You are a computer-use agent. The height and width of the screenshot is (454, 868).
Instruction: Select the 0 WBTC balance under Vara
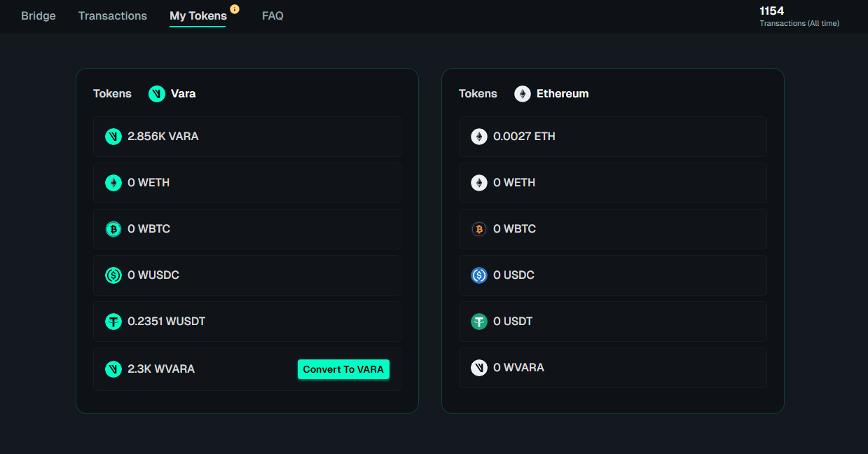point(149,229)
